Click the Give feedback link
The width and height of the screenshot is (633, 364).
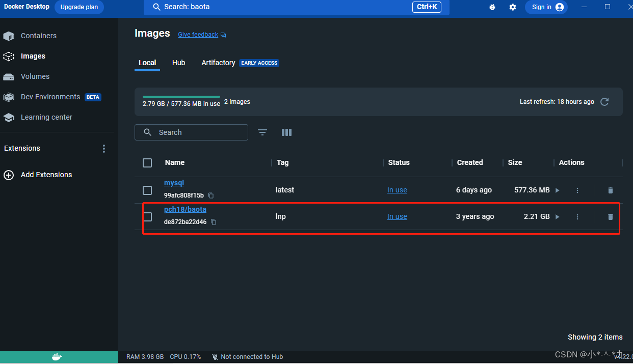[x=198, y=35]
